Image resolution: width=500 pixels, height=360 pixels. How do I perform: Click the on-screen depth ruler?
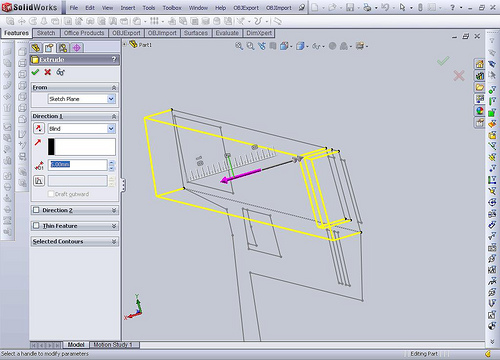tap(232, 163)
